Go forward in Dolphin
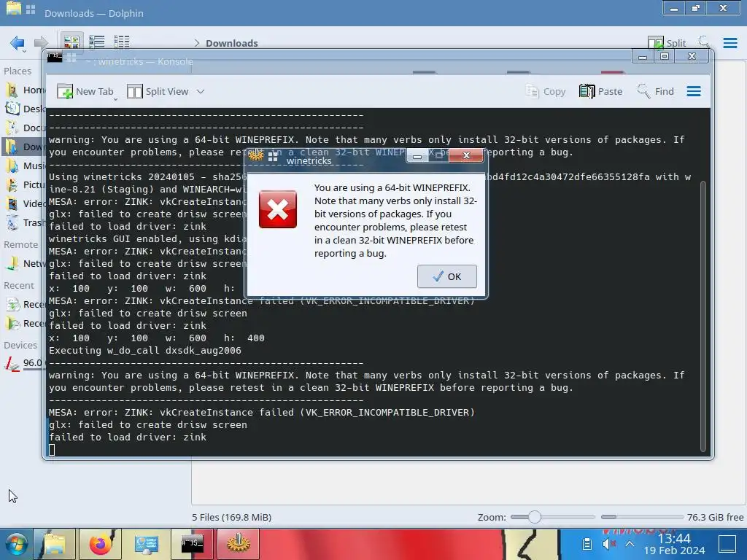The image size is (747, 560). point(42,43)
